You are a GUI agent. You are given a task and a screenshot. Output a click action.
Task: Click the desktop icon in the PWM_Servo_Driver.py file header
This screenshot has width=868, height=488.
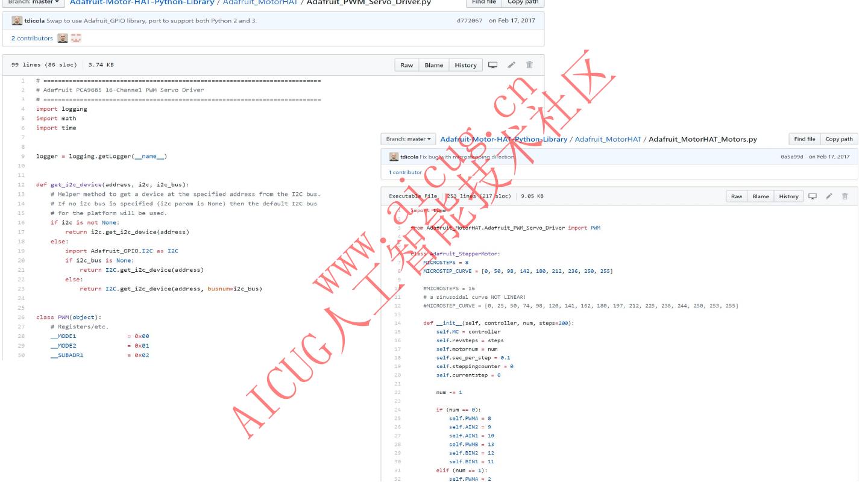[492, 65]
